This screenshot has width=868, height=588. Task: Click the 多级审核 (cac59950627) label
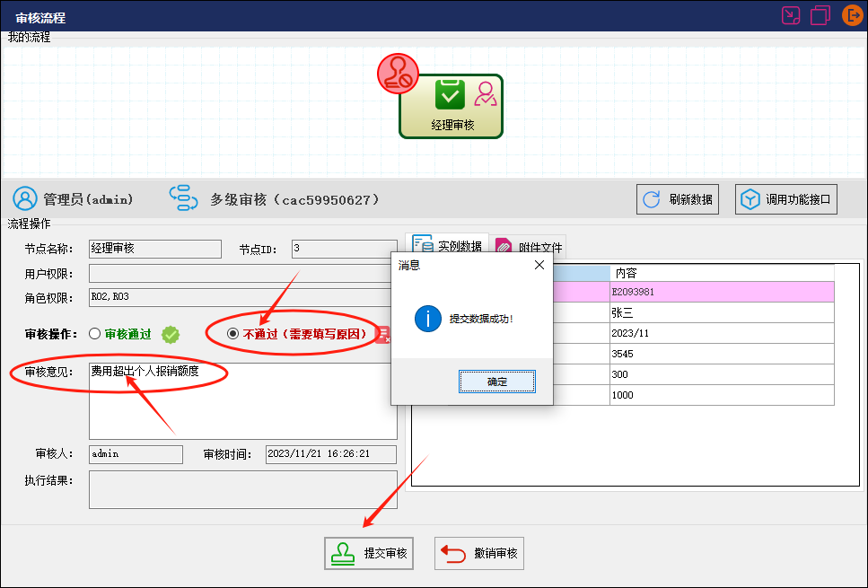294,200
